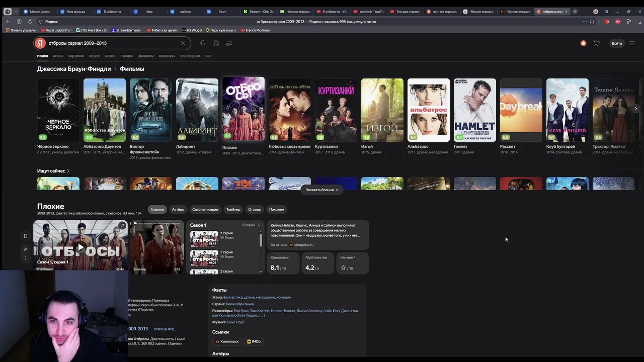Sign in using the Войти button
The image size is (644, 362).
617,43
